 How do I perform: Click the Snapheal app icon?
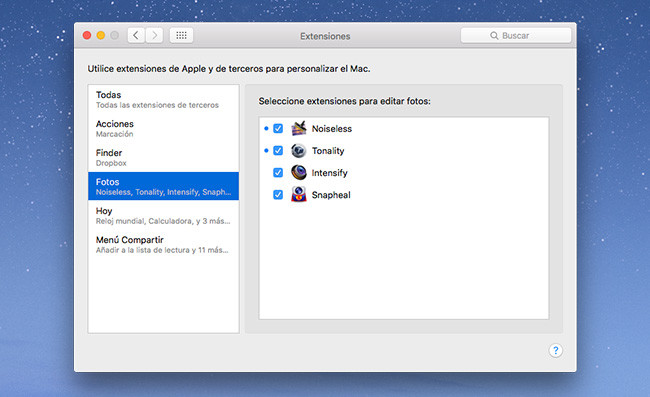[x=298, y=194]
